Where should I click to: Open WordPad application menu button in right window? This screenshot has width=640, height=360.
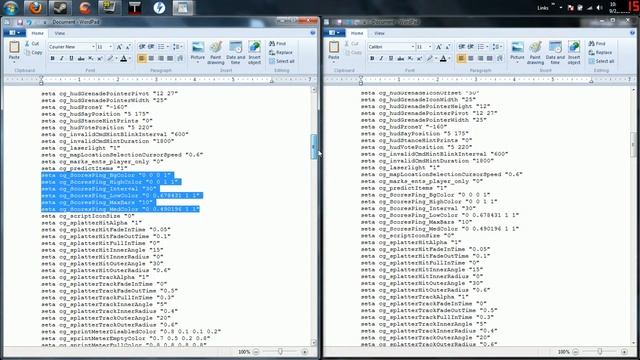pyautogui.click(x=334, y=33)
